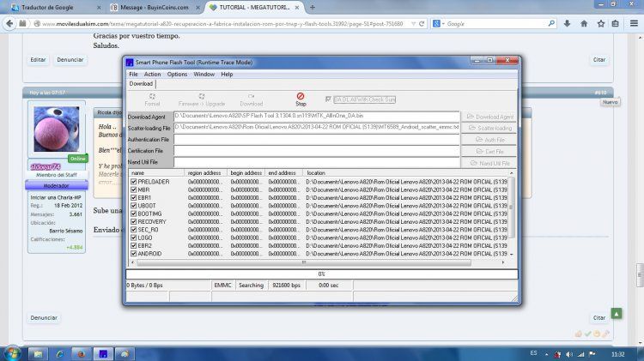The image size is (644, 361).
Task: Click the network signal tray icon
Action: [x=580, y=354]
